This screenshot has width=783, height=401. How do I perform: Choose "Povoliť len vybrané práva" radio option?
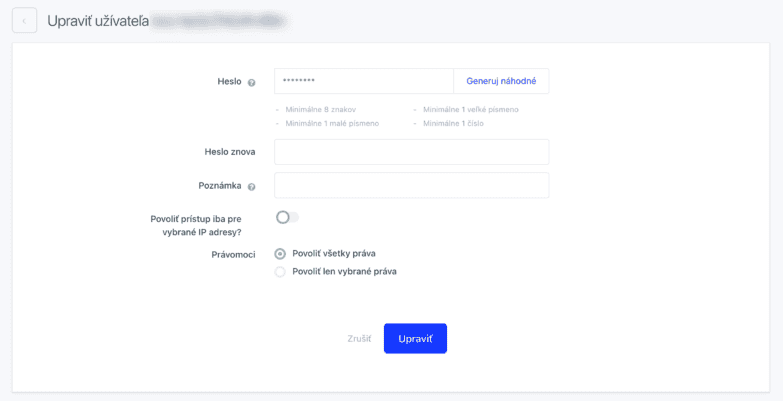280,271
